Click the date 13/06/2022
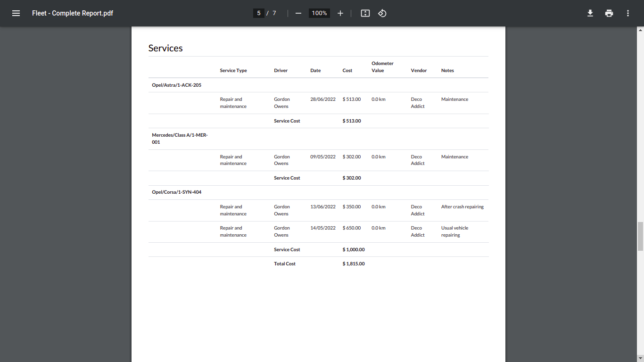 tap(323, 207)
